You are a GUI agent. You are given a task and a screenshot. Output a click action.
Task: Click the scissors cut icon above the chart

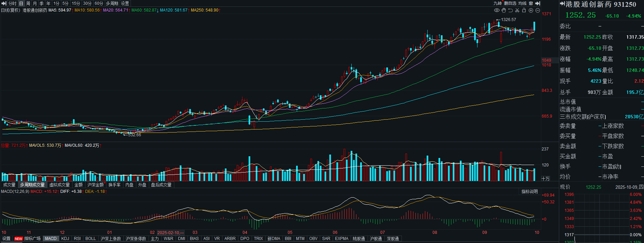[x=517, y=11]
